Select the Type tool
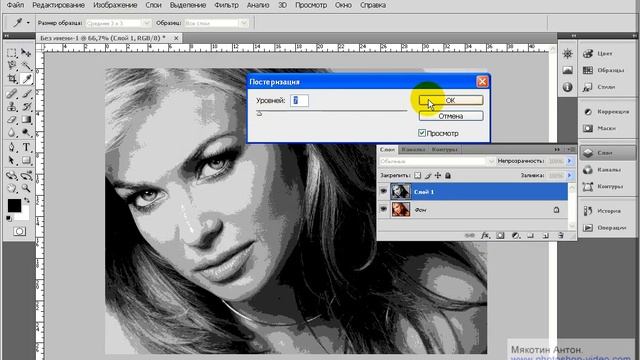This screenshot has width=640, height=360. pyautogui.click(x=26, y=147)
